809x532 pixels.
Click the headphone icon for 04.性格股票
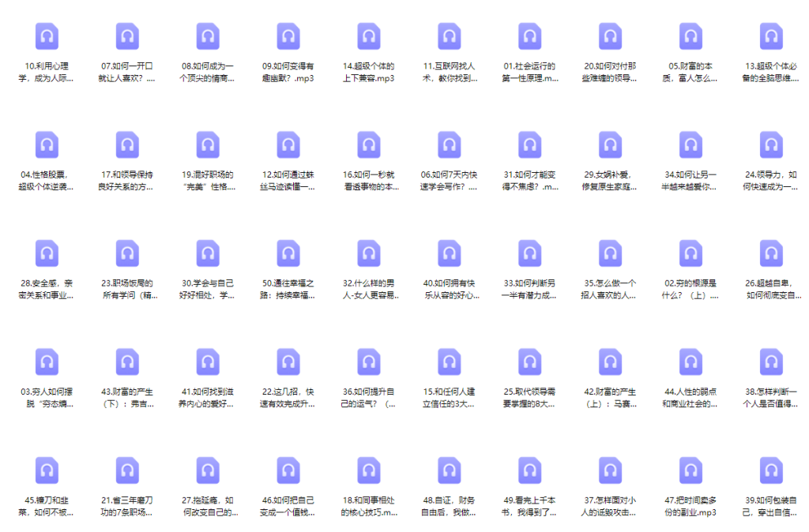tap(47, 145)
